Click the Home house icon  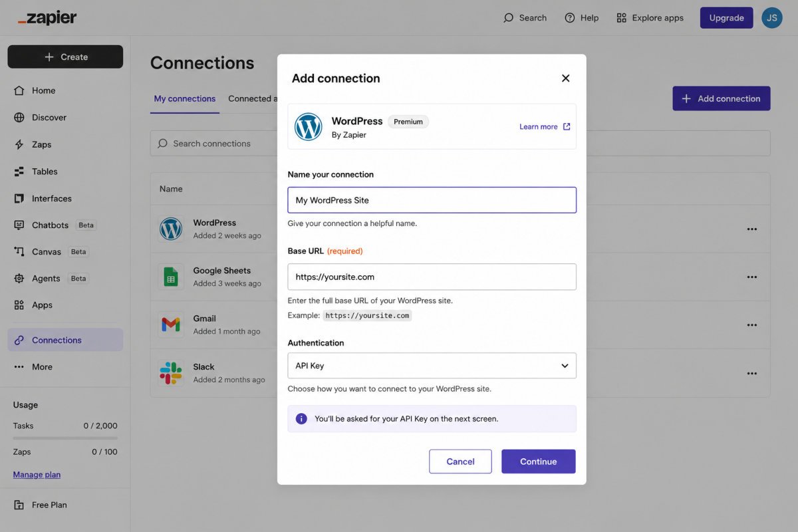coord(19,90)
